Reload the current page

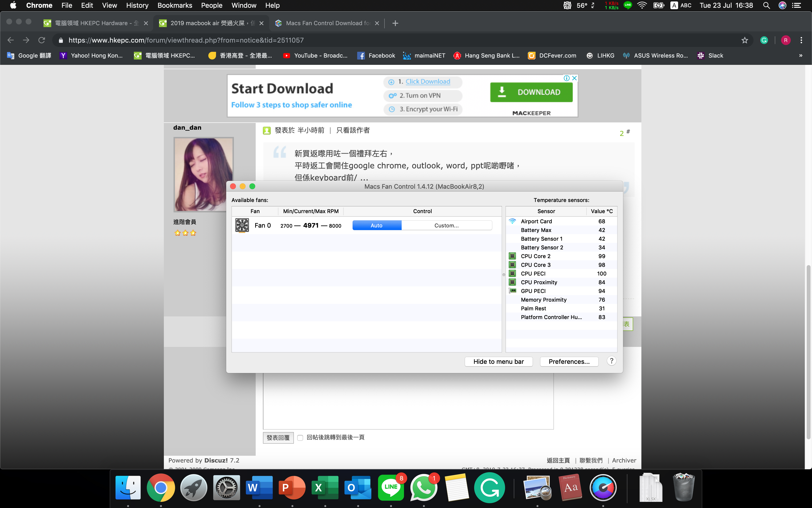click(42, 40)
